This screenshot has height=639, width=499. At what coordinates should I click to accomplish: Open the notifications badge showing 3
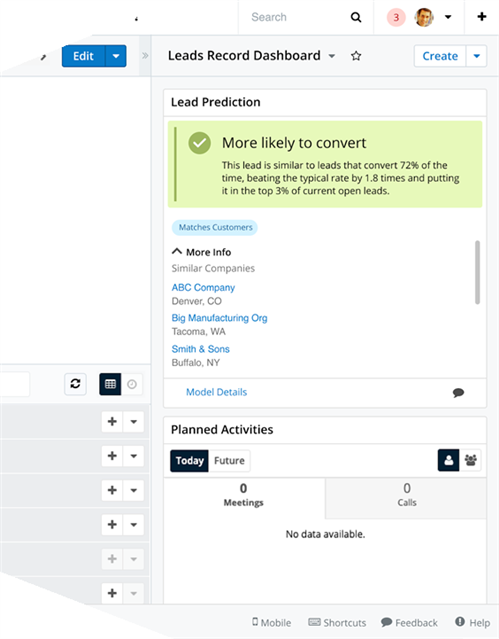(396, 18)
